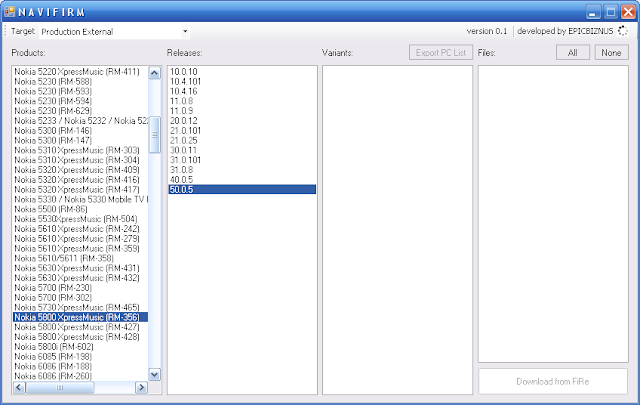Viewport: 640px width, 405px height.
Task: Select Nokia 5330 Mobile TV entry
Action: (80, 199)
